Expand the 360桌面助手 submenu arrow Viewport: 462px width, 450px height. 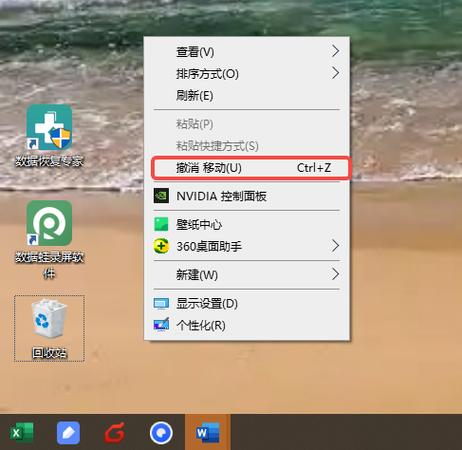tap(335, 246)
